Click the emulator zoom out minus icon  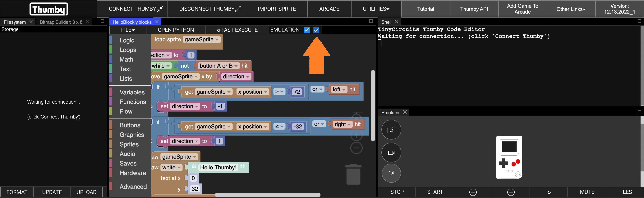click(x=511, y=192)
